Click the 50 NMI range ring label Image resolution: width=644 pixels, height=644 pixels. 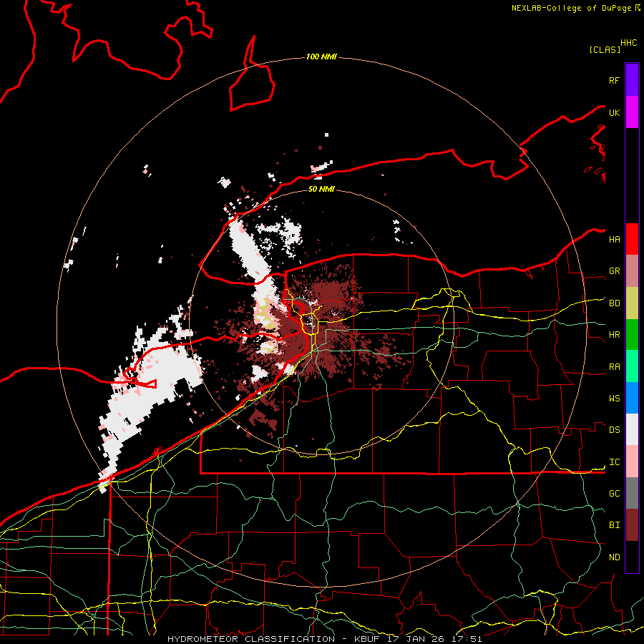pos(321,189)
